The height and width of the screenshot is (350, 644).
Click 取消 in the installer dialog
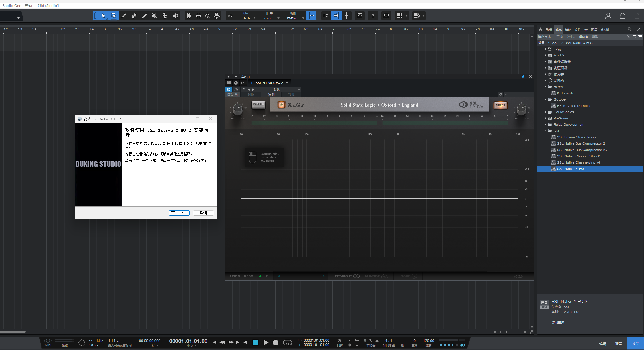[x=203, y=213]
